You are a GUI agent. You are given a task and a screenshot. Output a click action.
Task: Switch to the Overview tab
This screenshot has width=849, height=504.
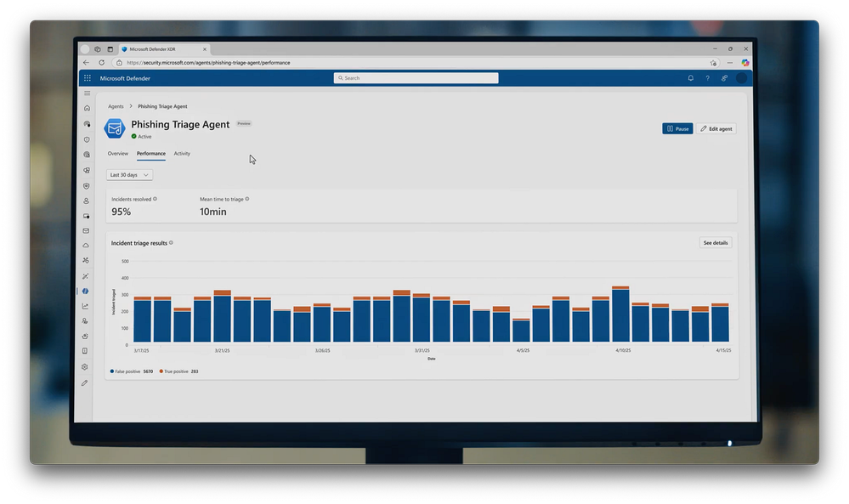[x=117, y=154]
